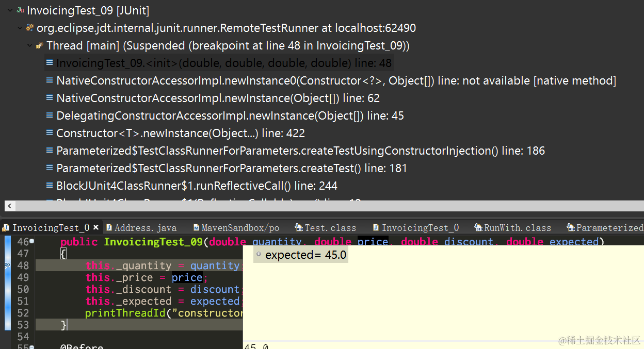The image size is (644, 349).
Task: Select the InvoicingTest_09.<init> line 48 stack frame
Action: [219, 63]
